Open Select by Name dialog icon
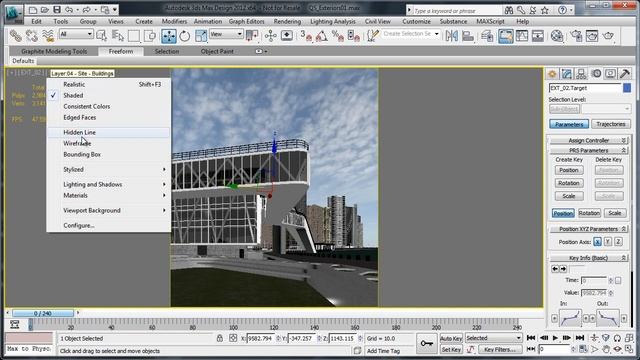This screenshot has width=640, height=360. (118, 36)
